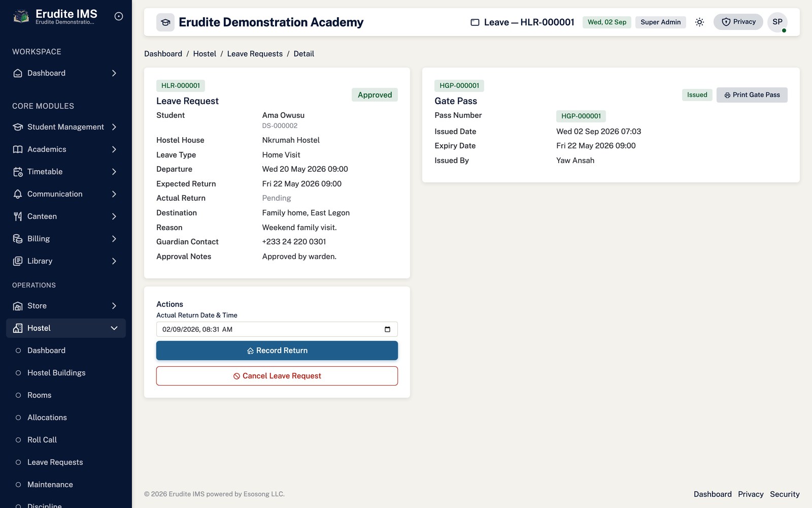Click the Security footer link
This screenshot has height=508, width=812.
coord(785,494)
